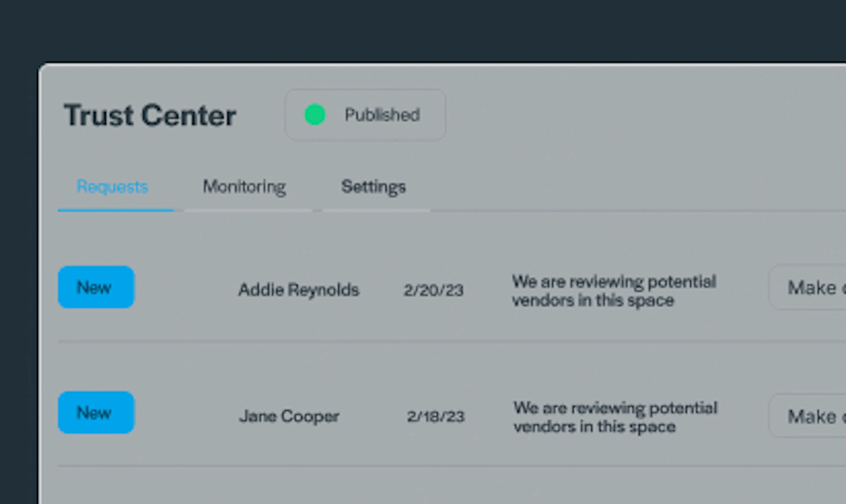Click the 2/18/23 request date
This screenshot has height=504, width=846.
(436, 416)
